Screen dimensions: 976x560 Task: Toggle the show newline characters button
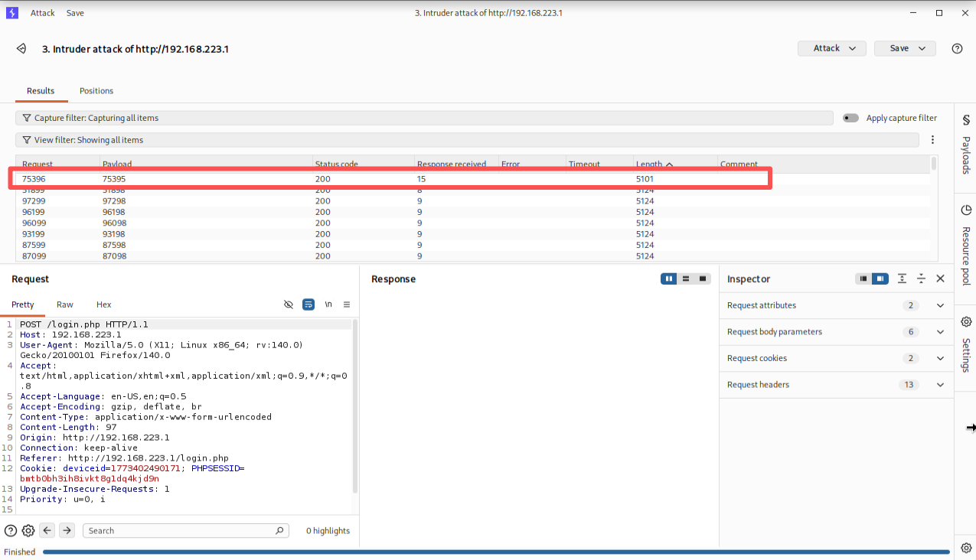coord(328,304)
